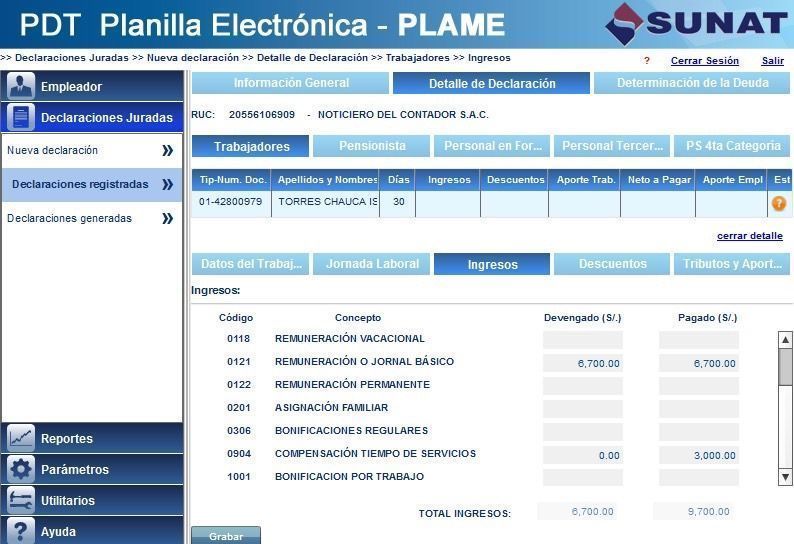Open the Descuentos sub-tab
This screenshot has width=794, height=544.
tap(612, 264)
